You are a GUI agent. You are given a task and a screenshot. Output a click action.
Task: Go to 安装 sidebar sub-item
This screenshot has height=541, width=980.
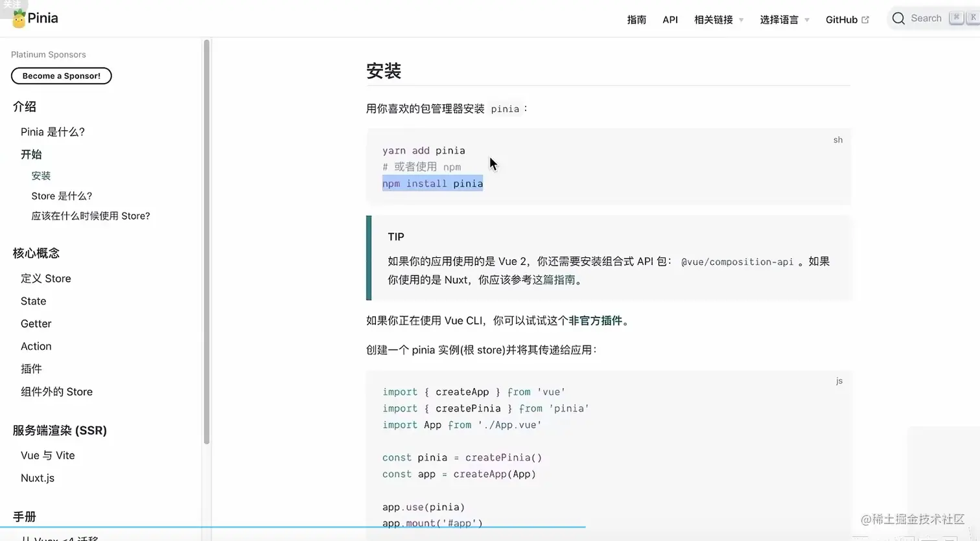tap(41, 176)
